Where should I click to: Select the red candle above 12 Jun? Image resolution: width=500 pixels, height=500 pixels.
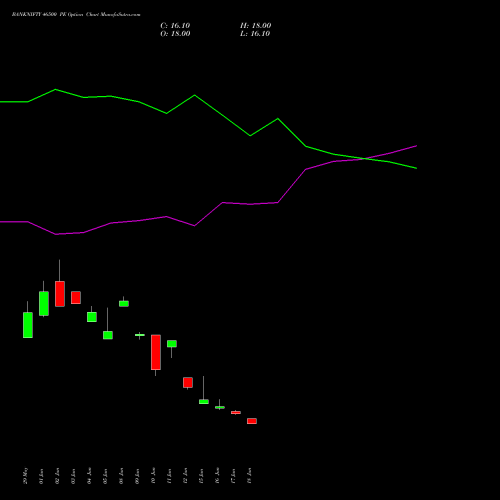188,382
